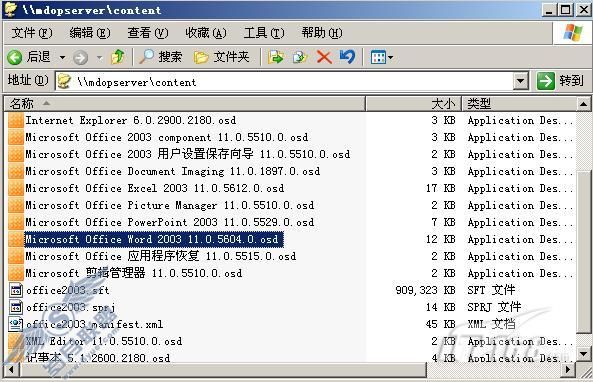The image size is (593, 382).
Task: Open the 编辑(E) menu
Action: coord(90,33)
